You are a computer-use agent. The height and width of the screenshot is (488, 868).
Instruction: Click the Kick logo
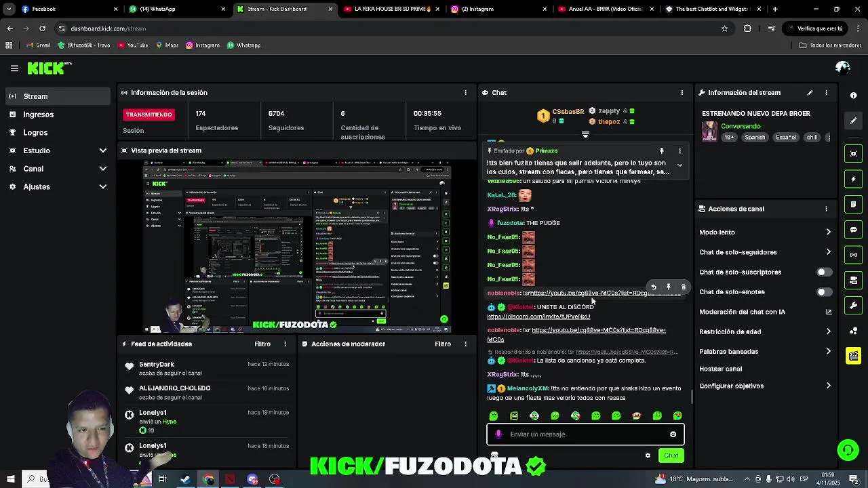[x=50, y=68]
